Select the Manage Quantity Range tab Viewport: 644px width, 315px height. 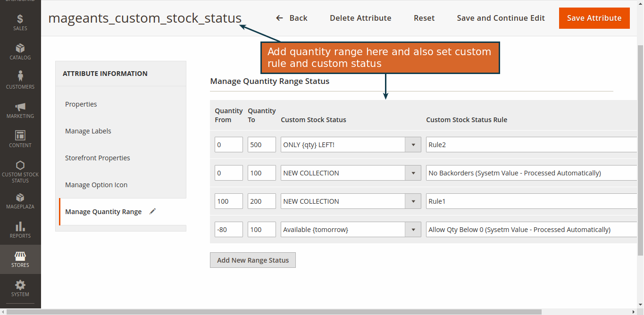[x=122, y=212]
